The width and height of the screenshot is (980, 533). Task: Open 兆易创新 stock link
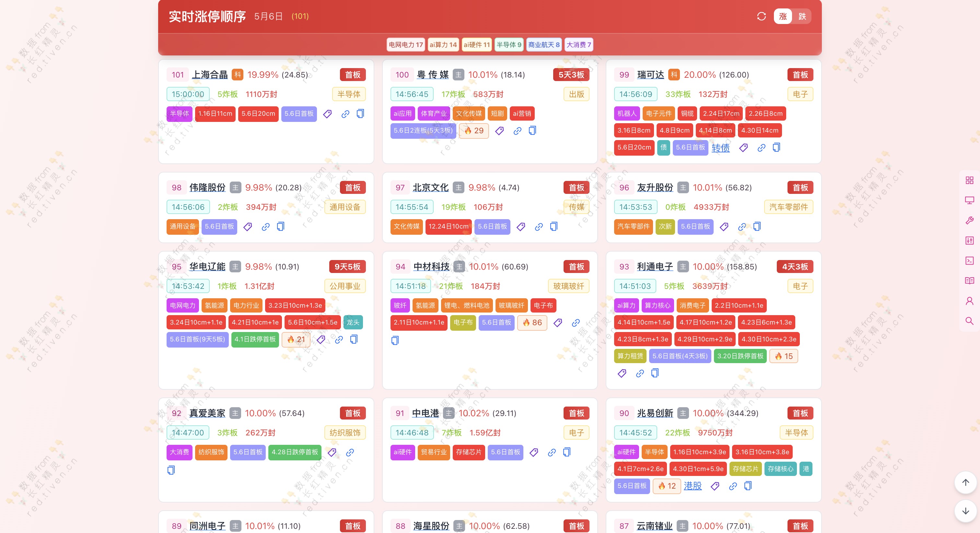click(x=655, y=413)
